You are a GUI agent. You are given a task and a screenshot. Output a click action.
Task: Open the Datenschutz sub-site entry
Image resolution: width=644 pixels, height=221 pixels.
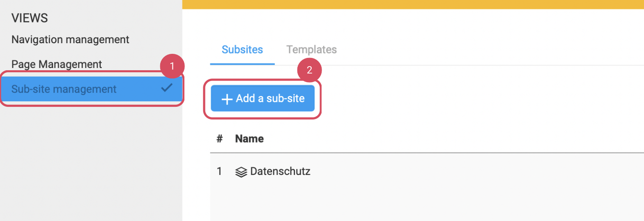click(280, 171)
